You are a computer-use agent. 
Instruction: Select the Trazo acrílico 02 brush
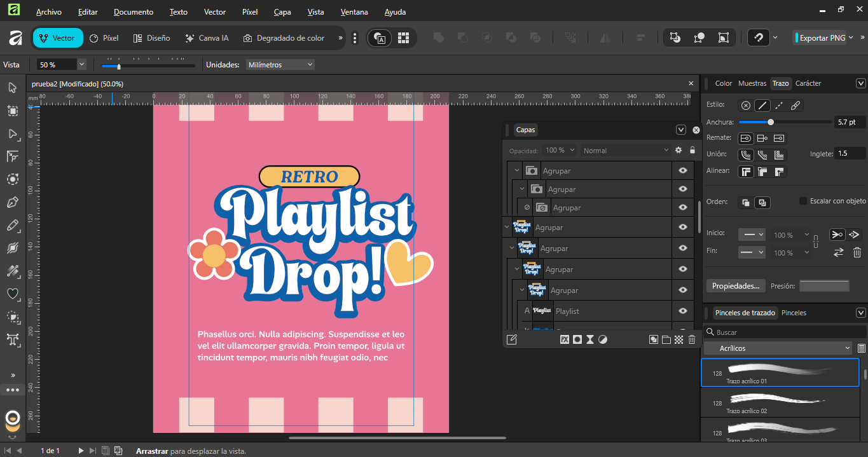coord(780,404)
